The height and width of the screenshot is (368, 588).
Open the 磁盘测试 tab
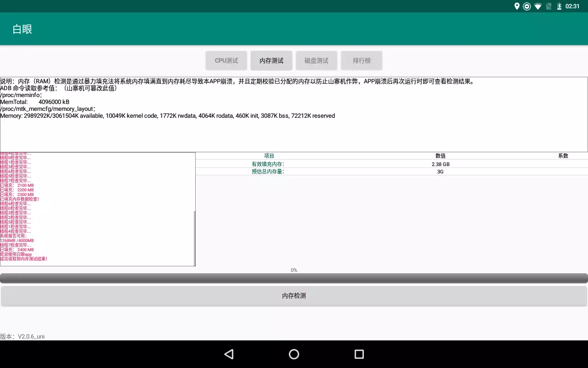coord(317,61)
